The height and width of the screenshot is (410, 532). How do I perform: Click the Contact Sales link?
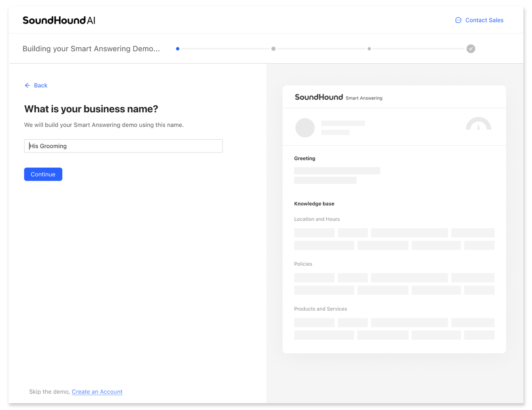[484, 20]
